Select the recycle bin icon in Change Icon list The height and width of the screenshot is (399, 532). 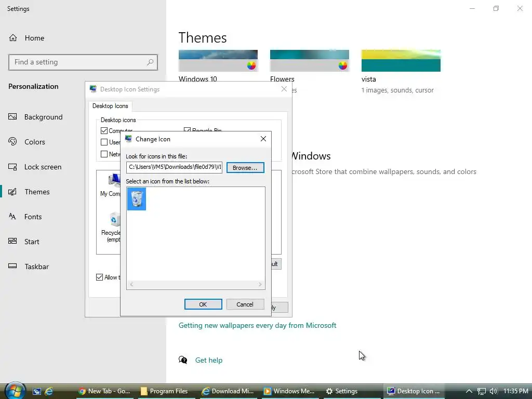coord(137,199)
